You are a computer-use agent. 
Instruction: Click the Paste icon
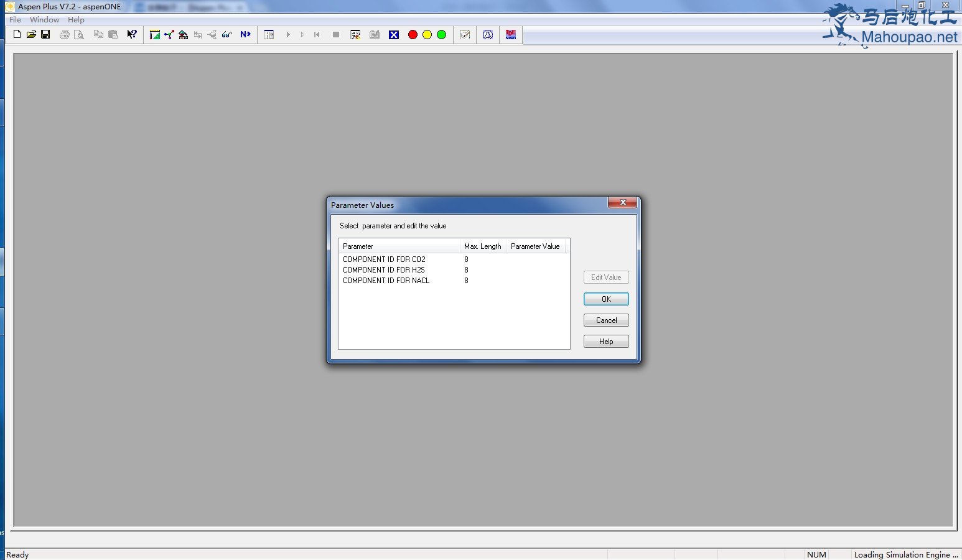(x=113, y=34)
